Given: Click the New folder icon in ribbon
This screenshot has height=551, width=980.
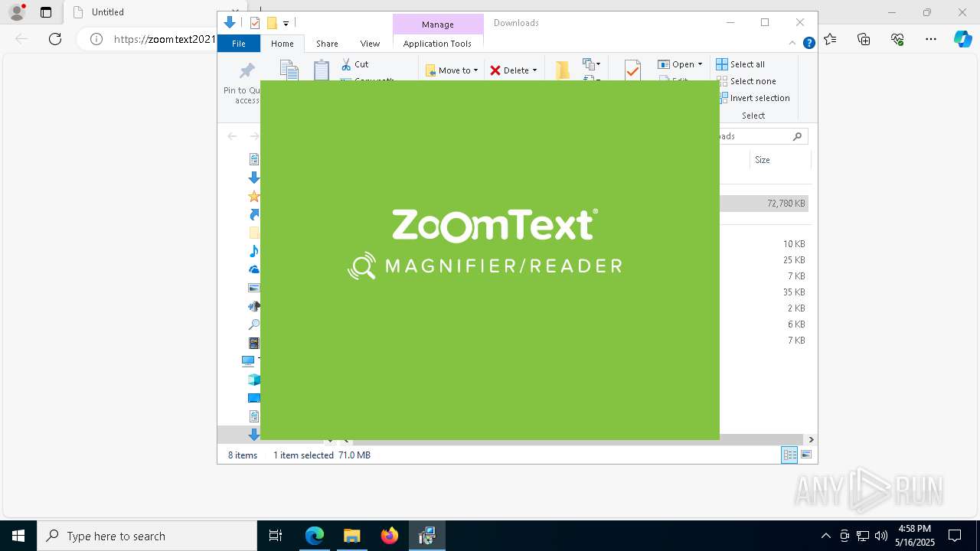Looking at the screenshot, I should tap(563, 70).
